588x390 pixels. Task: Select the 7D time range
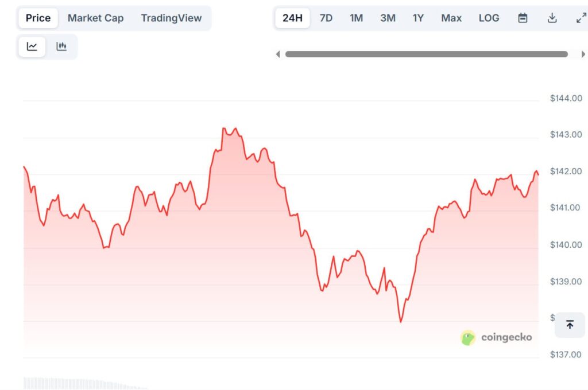[326, 18]
